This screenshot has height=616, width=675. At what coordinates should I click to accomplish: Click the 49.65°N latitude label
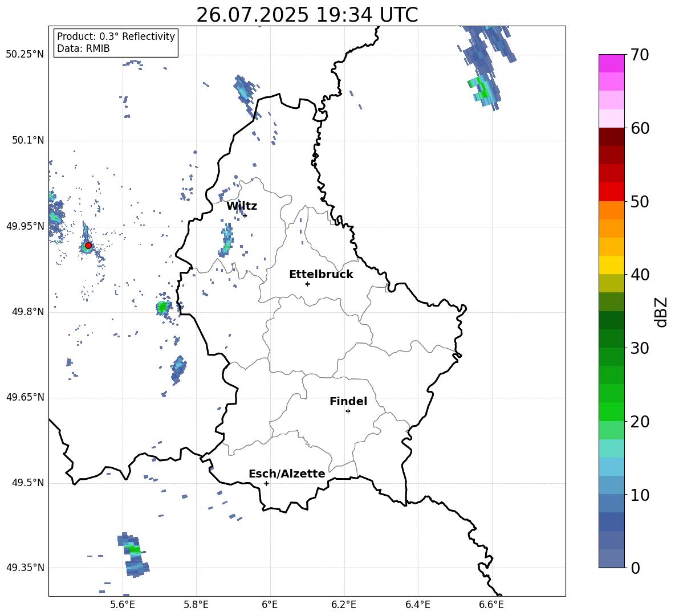point(25,397)
